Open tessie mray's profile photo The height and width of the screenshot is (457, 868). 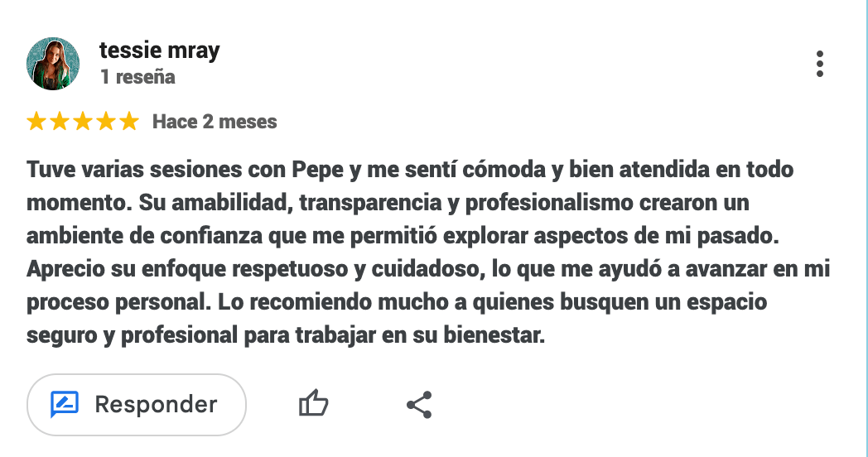click(x=53, y=64)
